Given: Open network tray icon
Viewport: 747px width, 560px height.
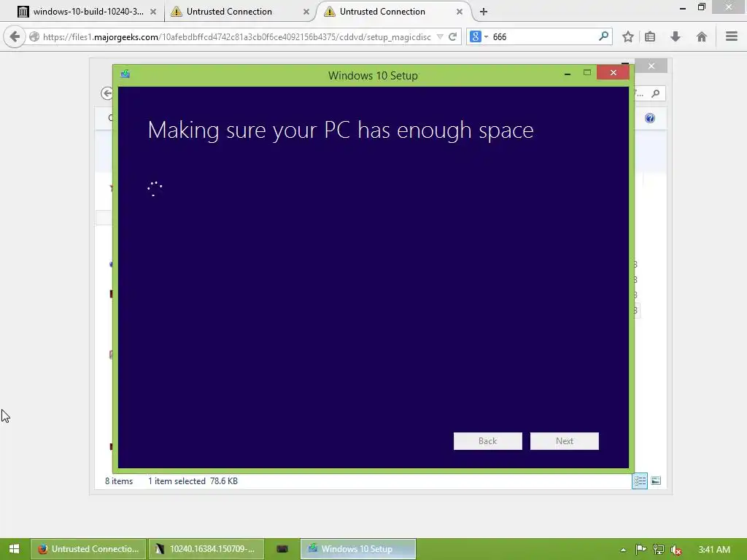Looking at the screenshot, I should (x=659, y=550).
